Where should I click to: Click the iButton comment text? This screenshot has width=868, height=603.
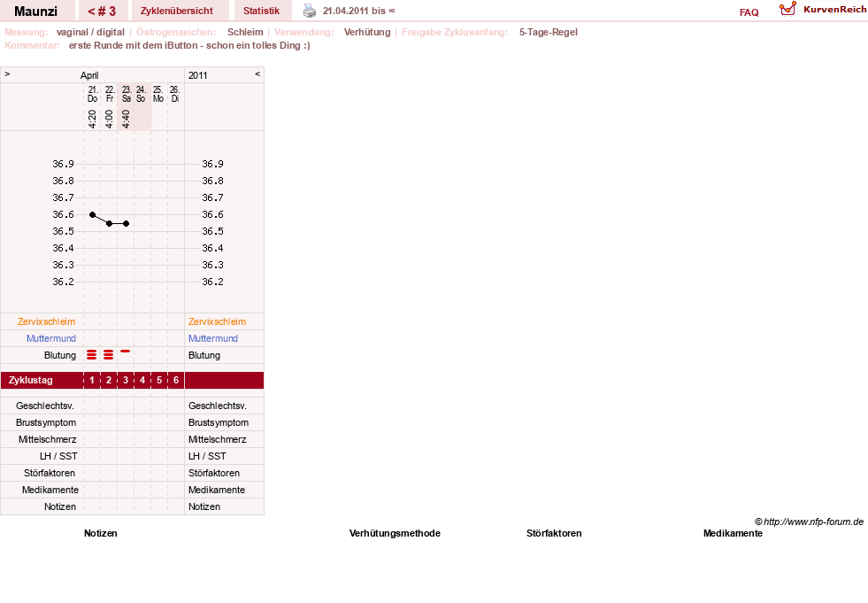coord(189,45)
